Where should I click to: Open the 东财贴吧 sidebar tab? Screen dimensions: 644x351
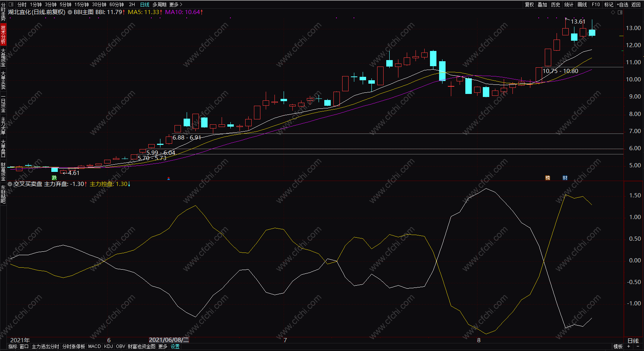click(3, 194)
